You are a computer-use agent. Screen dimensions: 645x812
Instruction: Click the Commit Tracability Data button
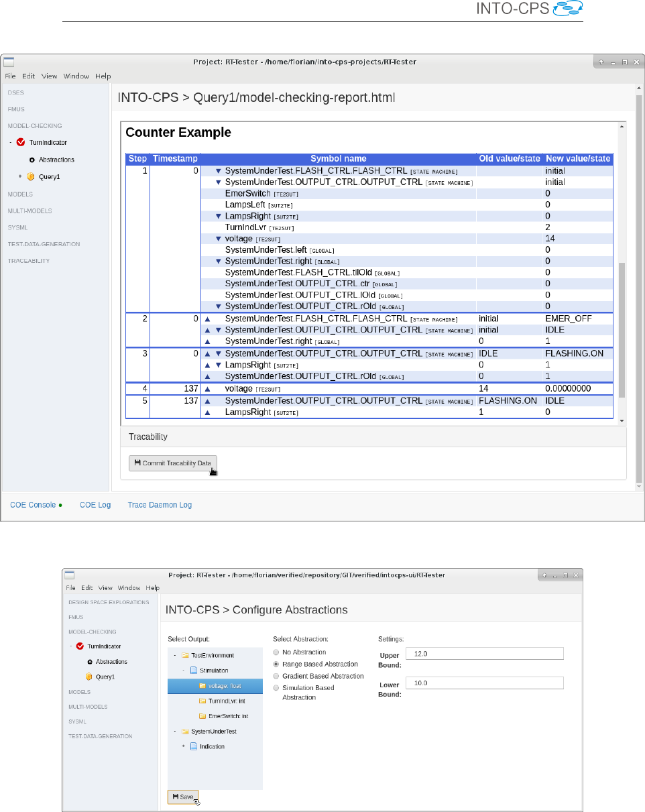[173, 463]
